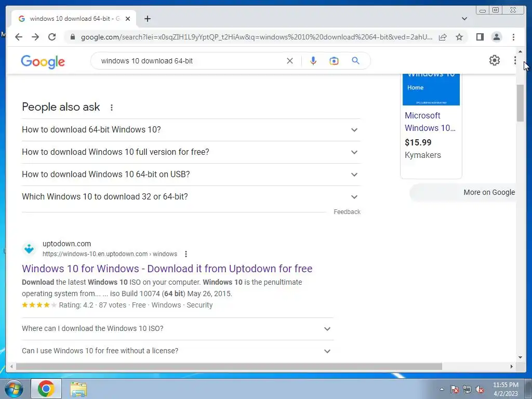Open 'Microsoft Windows 10...' product link
The width and height of the screenshot is (532, 399).
pyautogui.click(x=430, y=122)
